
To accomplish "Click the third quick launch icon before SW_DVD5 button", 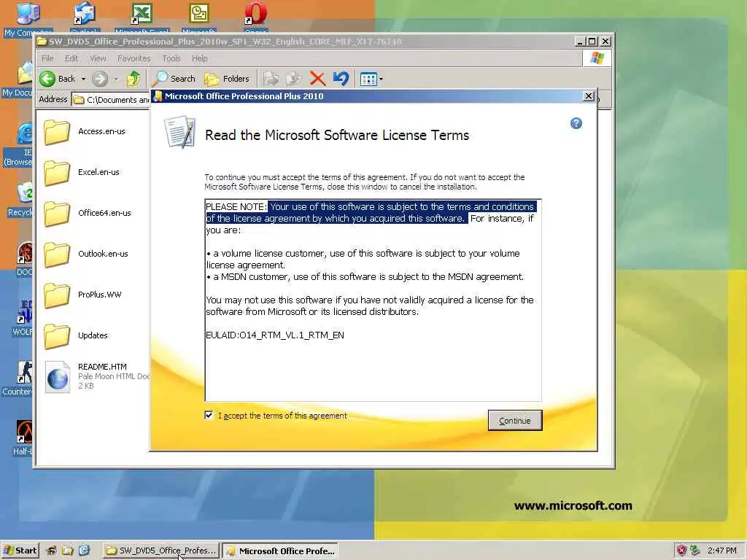I will pyautogui.click(x=85, y=551).
